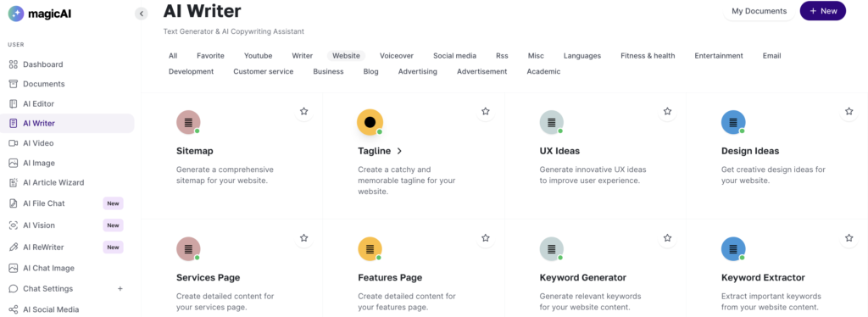Open the Design Ideas template title
This screenshot has width=868, height=317.
[750, 151]
